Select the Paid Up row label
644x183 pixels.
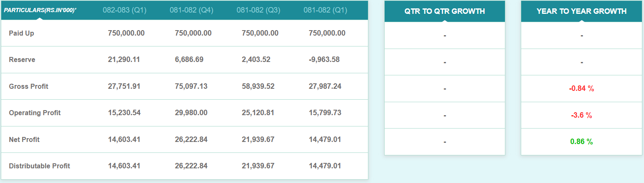tap(21, 33)
